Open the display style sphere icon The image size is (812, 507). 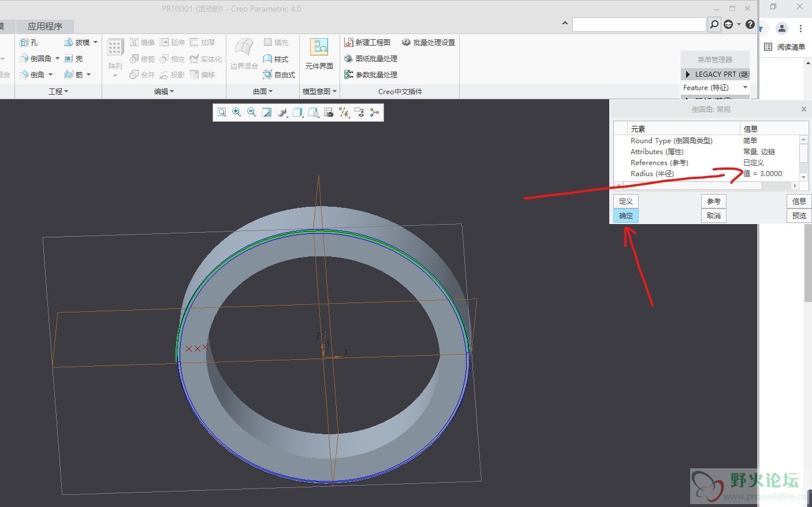point(282,113)
